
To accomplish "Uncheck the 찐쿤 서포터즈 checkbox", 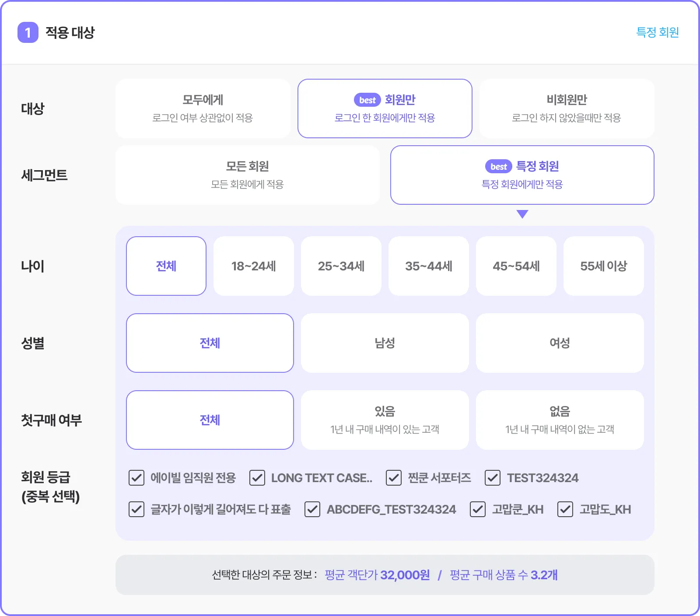I will point(394,478).
